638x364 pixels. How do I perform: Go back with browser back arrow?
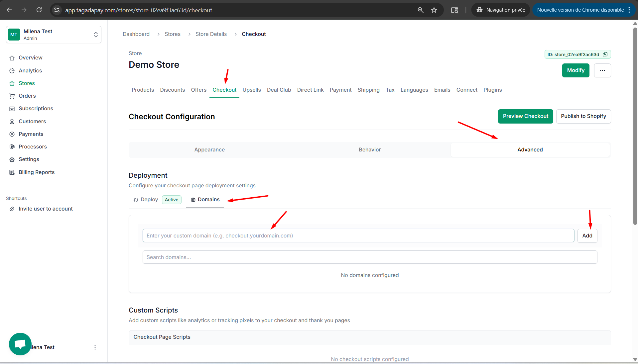tap(9, 10)
